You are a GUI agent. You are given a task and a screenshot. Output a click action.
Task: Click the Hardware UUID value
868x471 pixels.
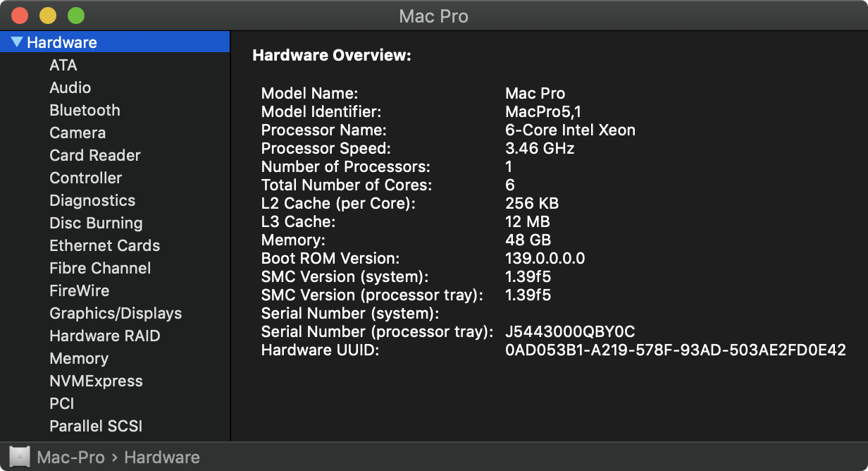tap(675, 350)
